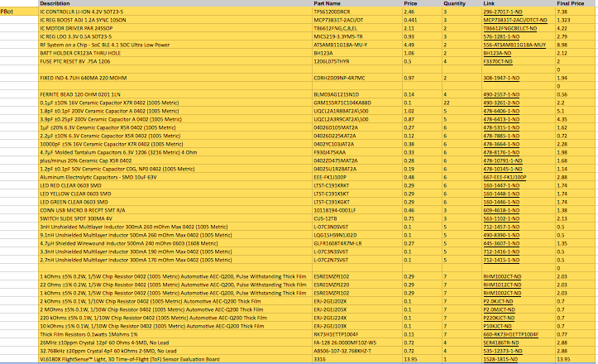Click the ABS06-107-32.768KHZ-T part name cell

pyautogui.click(x=357, y=351)
